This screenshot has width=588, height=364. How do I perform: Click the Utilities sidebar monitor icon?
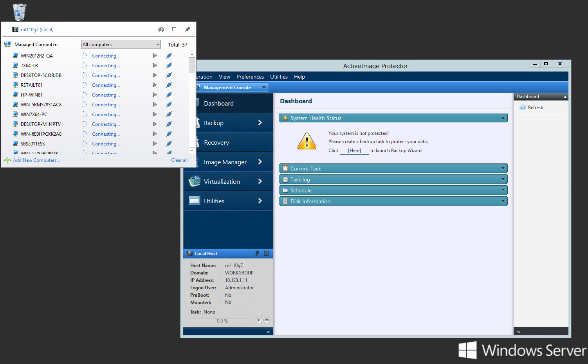point(195,201)
